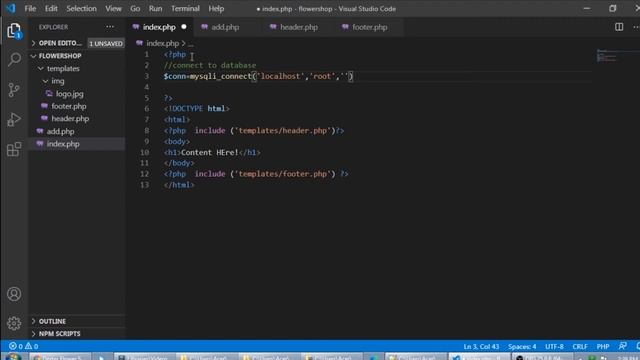This screenshot has height=360, width=640.
Task: Open the Manage gear settings icon
Action: [14, 323]
